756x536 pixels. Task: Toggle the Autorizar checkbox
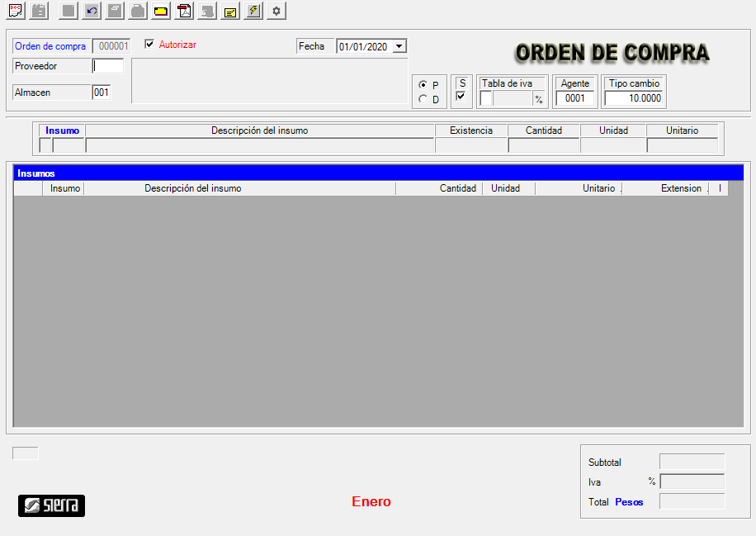[x=149, y=45]
